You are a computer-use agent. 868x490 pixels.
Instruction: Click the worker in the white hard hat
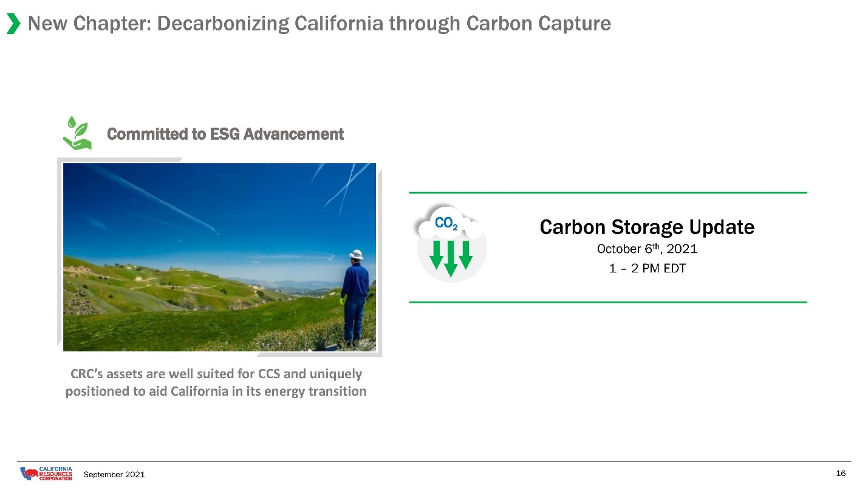click(x=355, y=298)
